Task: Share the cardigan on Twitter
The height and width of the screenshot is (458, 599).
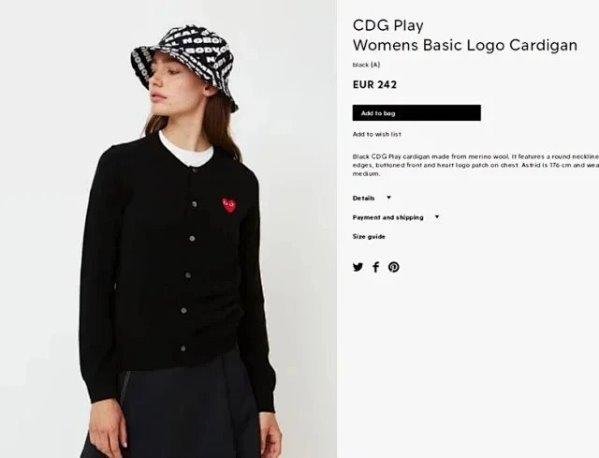Action: coord(358,267)
